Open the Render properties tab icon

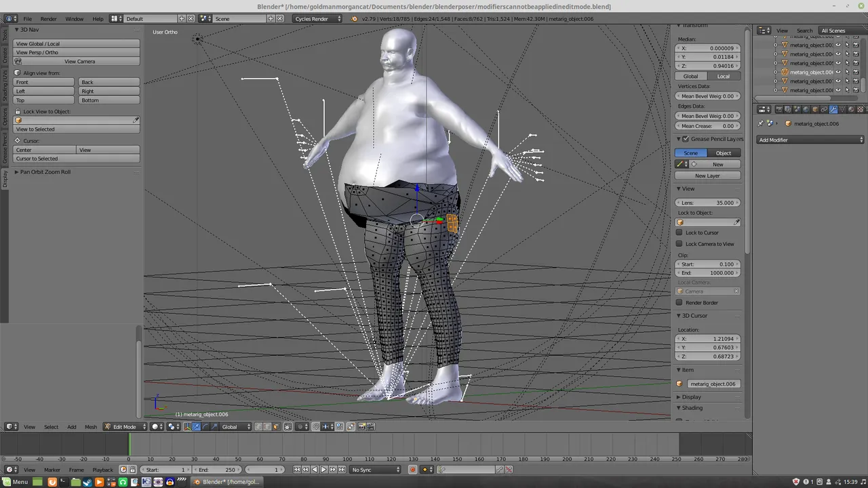click(779, 109)
